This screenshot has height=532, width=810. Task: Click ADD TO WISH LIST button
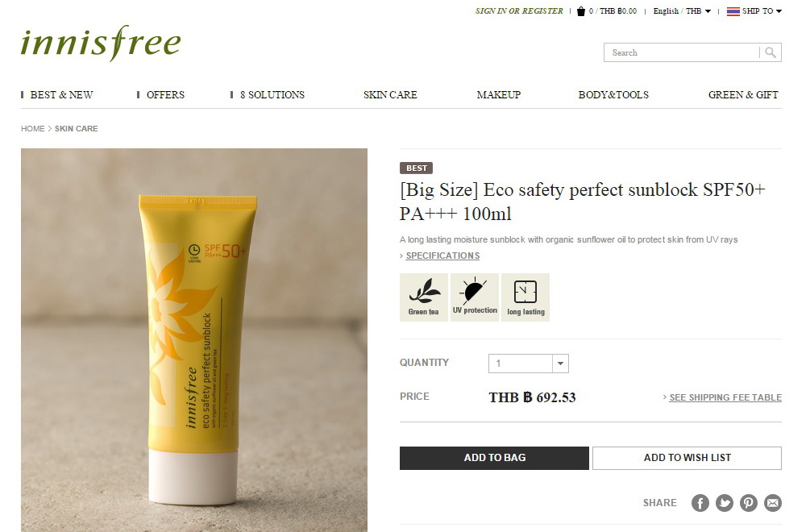(x=687, y=458)
